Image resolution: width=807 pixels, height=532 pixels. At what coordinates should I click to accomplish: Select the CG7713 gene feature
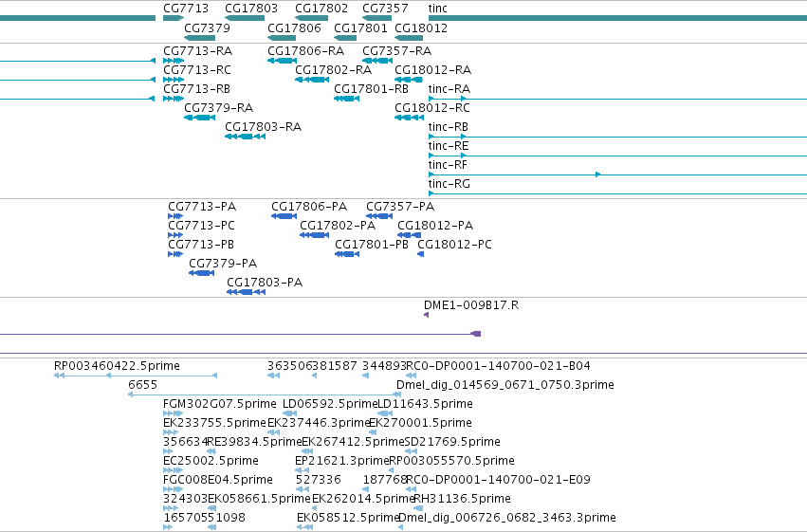(174, 18)
